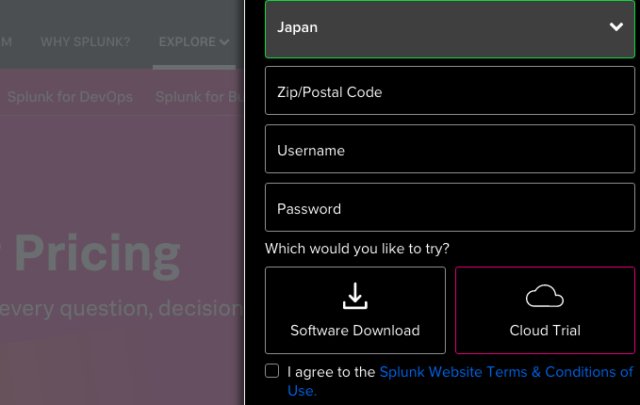Image resolution: width=640 pixels, height=405 pixels.
Task: Open the Japan country dropdown
Action: (x=450, y=28)
